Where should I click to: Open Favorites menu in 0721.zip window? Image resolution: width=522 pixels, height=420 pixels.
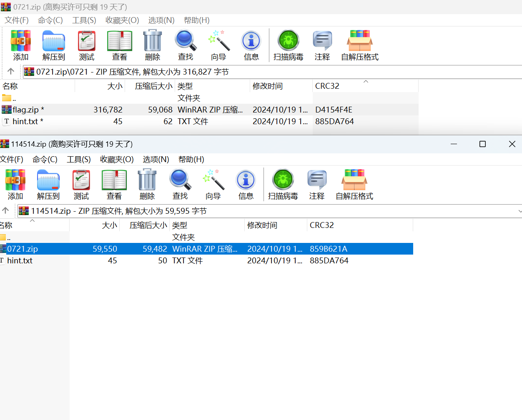(x=122, y=20)
